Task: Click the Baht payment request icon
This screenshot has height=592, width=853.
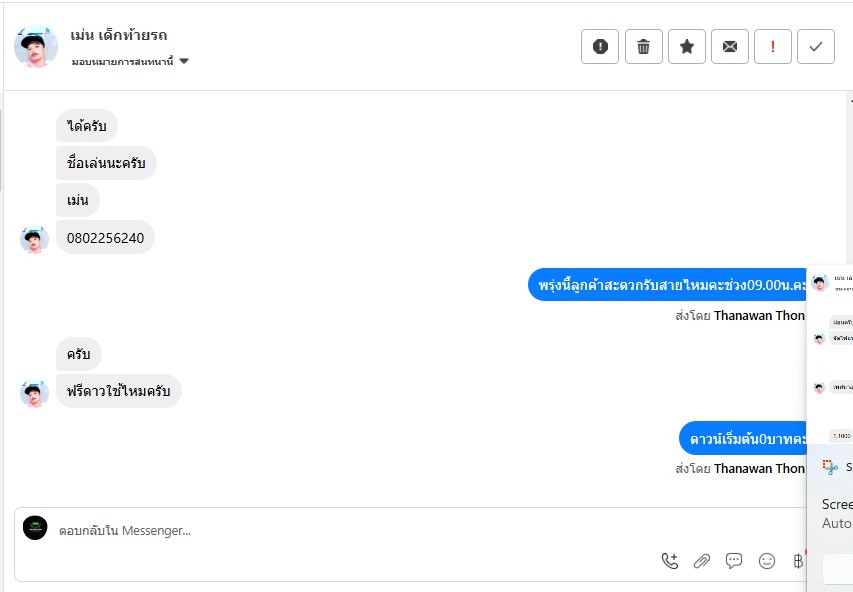Action: 797,561
